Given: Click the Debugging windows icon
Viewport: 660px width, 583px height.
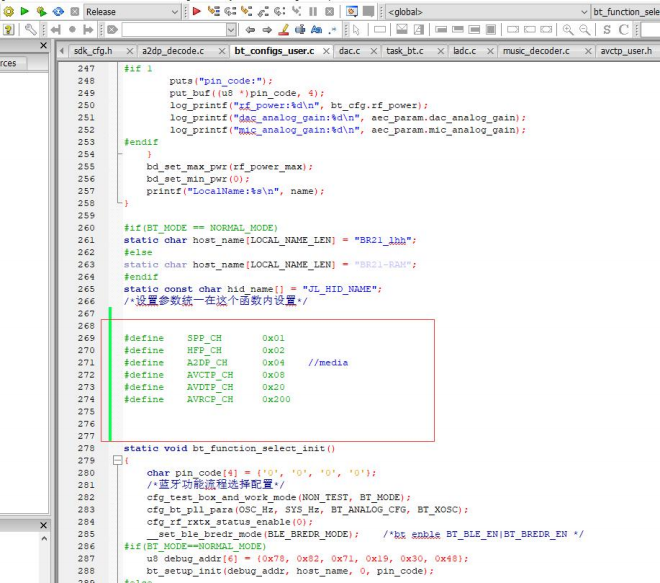Looking at the screenshot, I should (x=351, y=11).
